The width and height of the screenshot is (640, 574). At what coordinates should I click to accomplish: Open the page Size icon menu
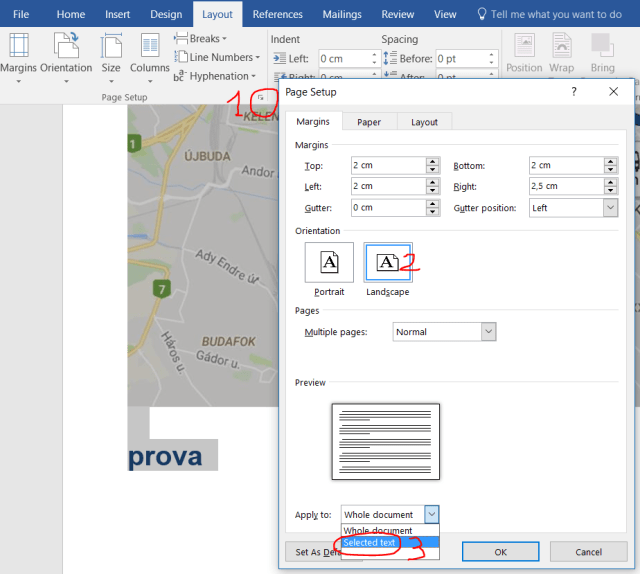pos(111,52)
